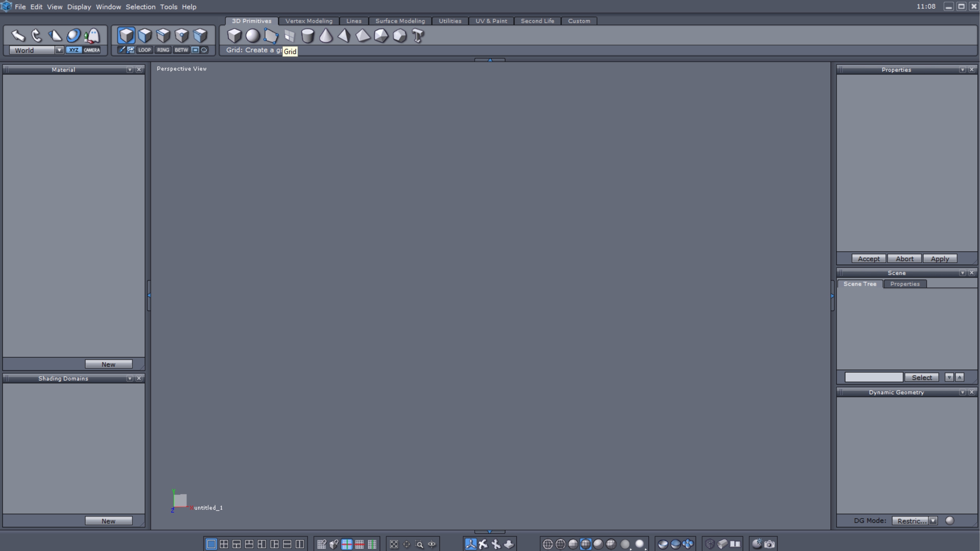
Task: Create a cube primitive
Action: pos(234,36)
